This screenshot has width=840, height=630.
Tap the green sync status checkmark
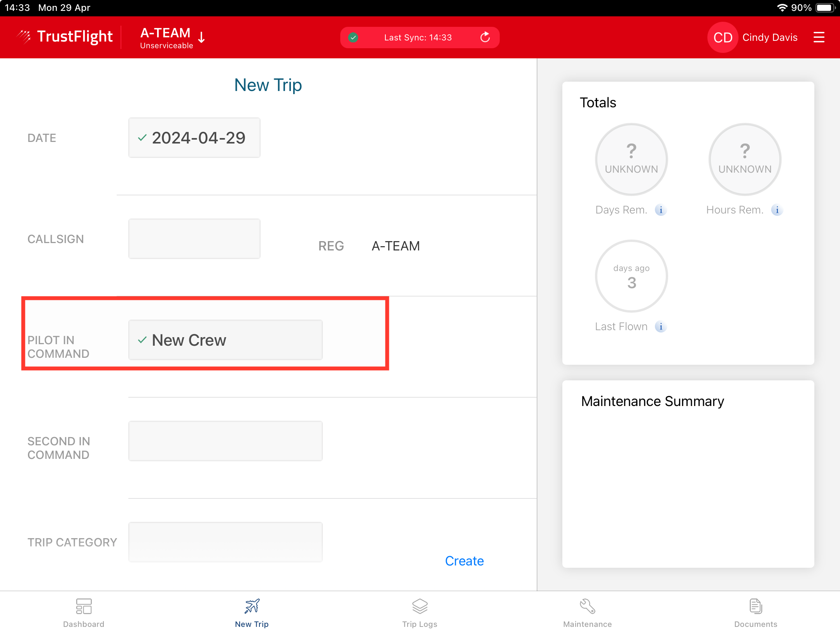click(353, 37)
